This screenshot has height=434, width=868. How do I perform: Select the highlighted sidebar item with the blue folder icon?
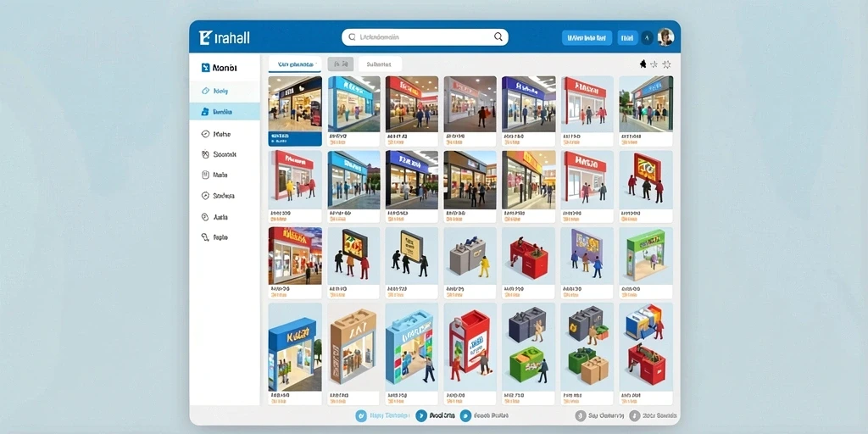[225, 111]
